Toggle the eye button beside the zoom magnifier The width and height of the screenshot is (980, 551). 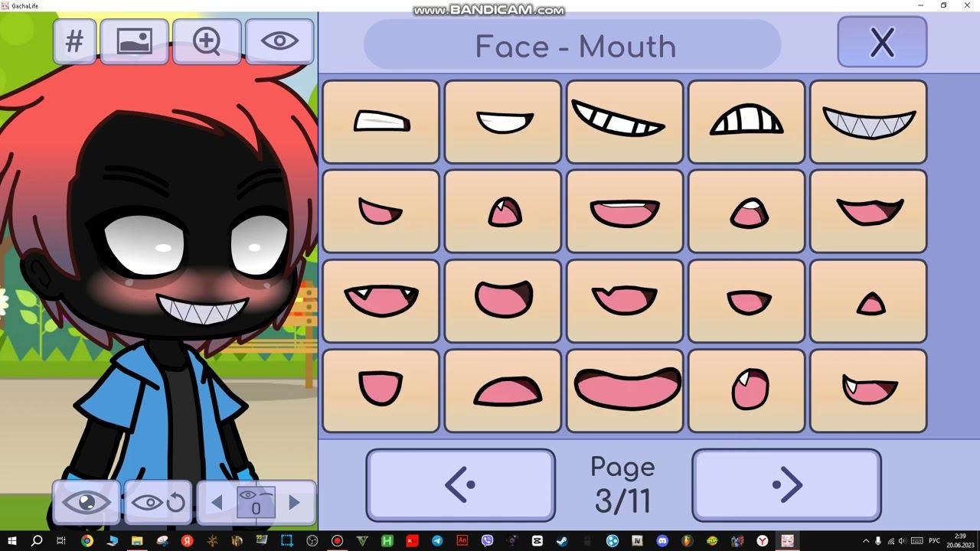pyautogui.click(x=279, y=41)
